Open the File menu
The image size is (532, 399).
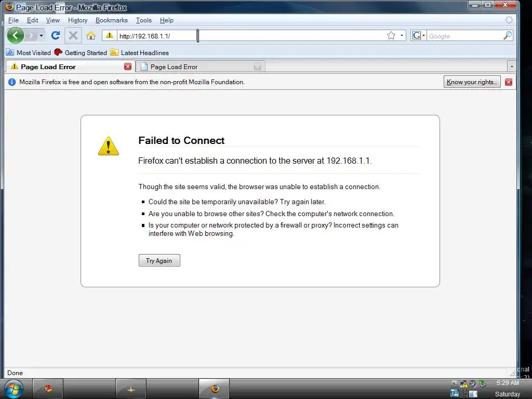pyautogui.click(x=13, y=20)
